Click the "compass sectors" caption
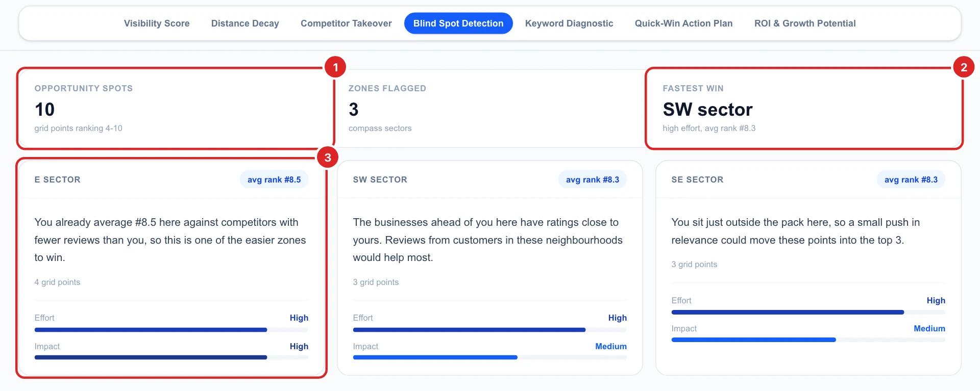This screenshot has height=391, width=980. pos(380,128)
